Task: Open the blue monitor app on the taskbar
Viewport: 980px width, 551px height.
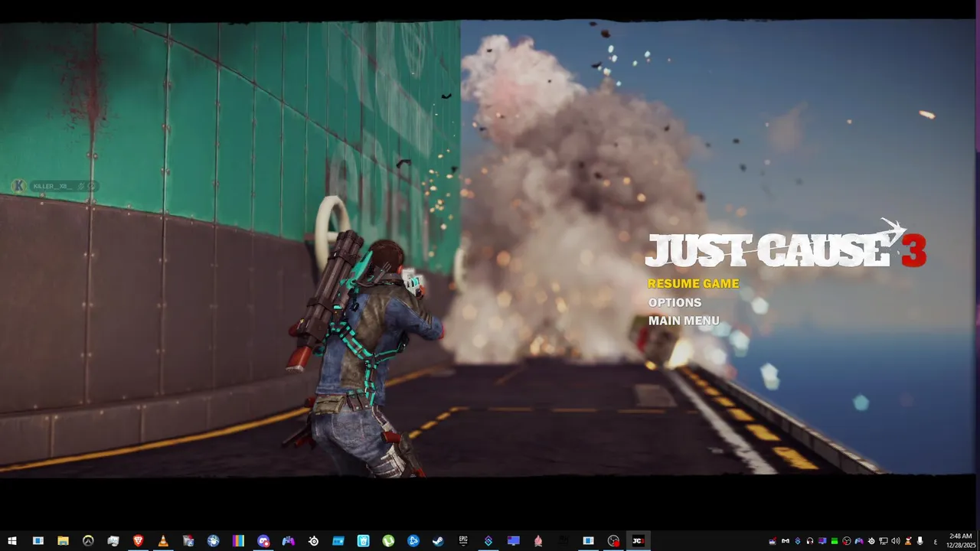Action: pos(514,540)
